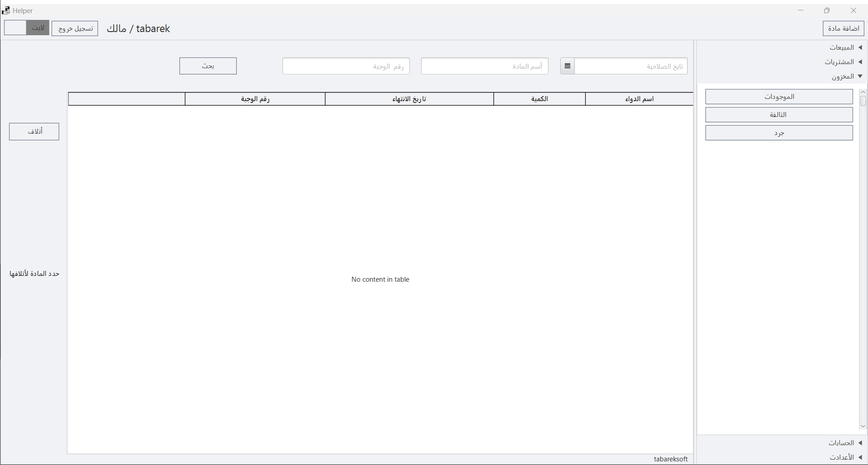Click the أتلاف button on the left
868x465 pixels.
(34, 131)
